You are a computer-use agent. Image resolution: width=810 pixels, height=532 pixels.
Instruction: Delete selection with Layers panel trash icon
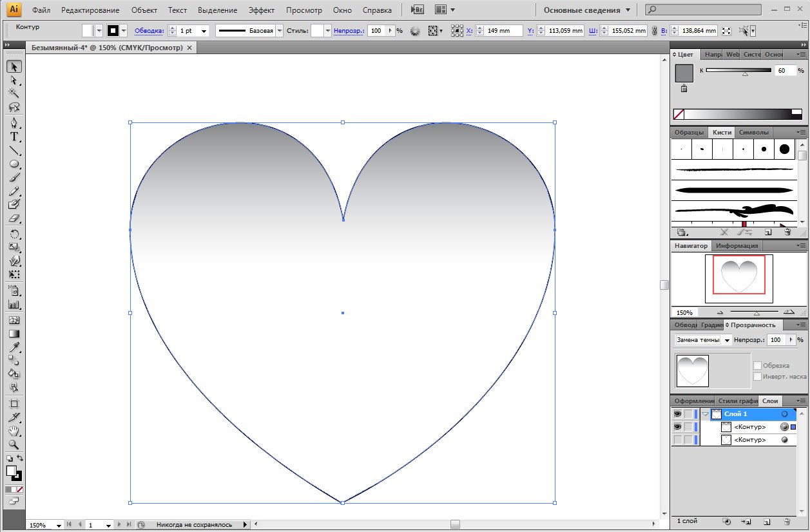coord(787,520)
